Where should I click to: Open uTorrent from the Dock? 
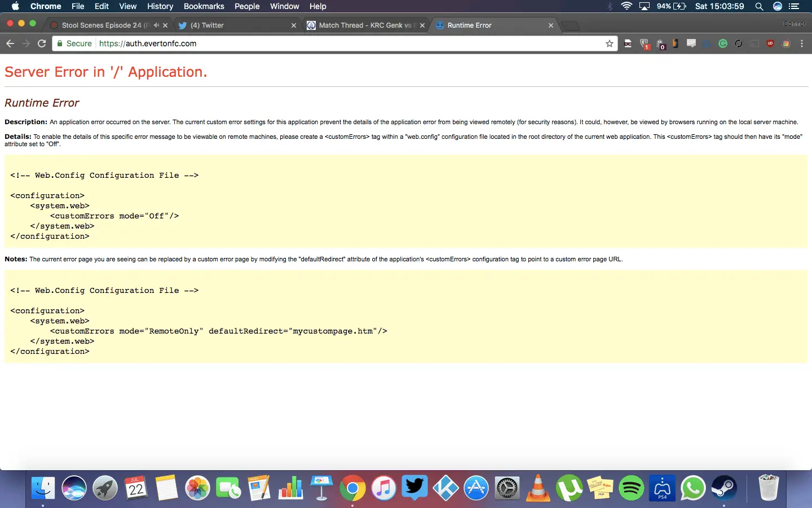569,488
